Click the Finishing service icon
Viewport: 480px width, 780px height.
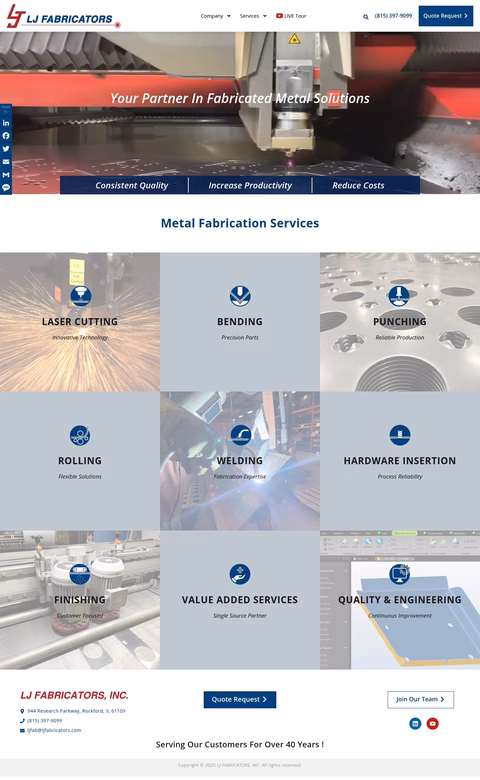click(80, 574)
